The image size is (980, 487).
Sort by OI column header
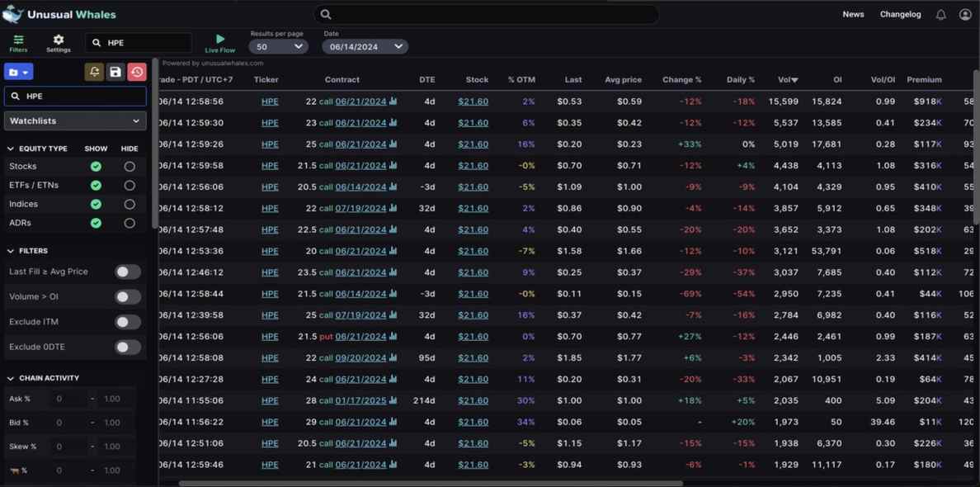coord(836,79)
